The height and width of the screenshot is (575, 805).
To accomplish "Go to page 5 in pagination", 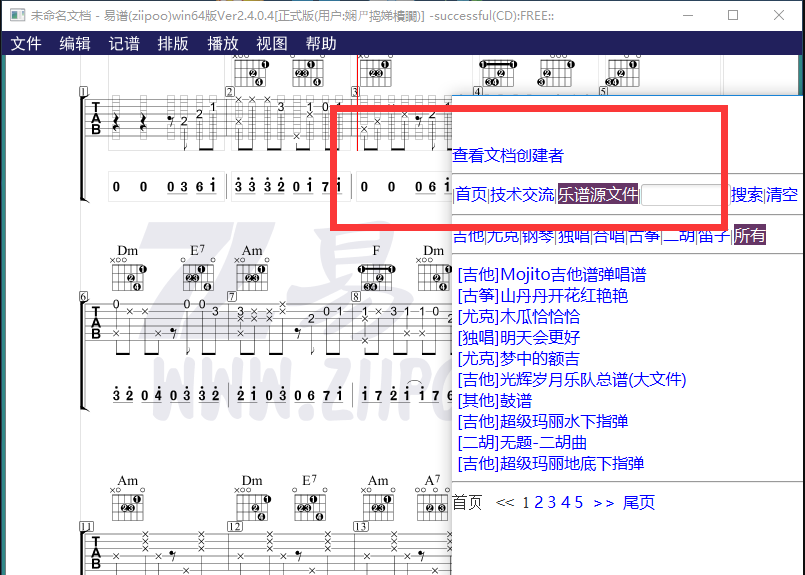I will click(x=579, y=503).
